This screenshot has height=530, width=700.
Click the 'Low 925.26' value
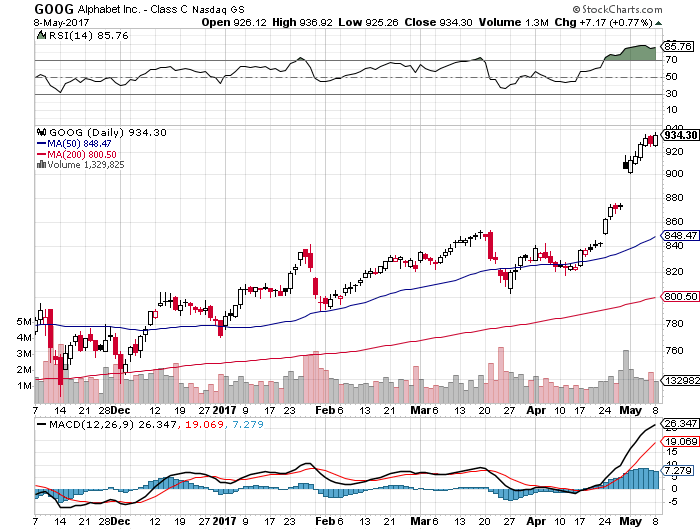click(x=368, y=22)
